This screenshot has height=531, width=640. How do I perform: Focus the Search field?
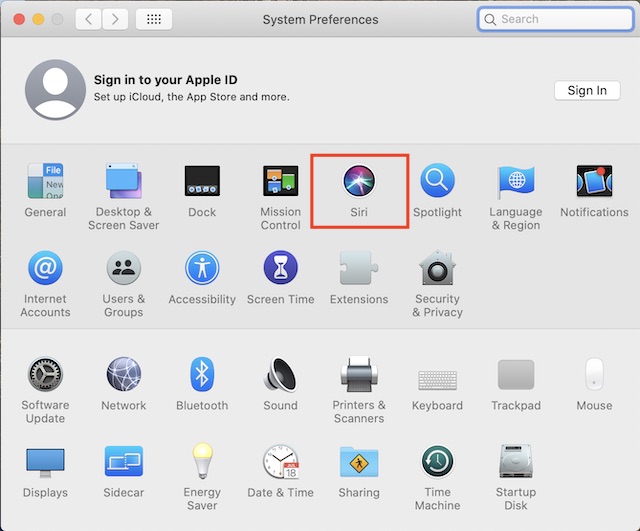(555, 19)
